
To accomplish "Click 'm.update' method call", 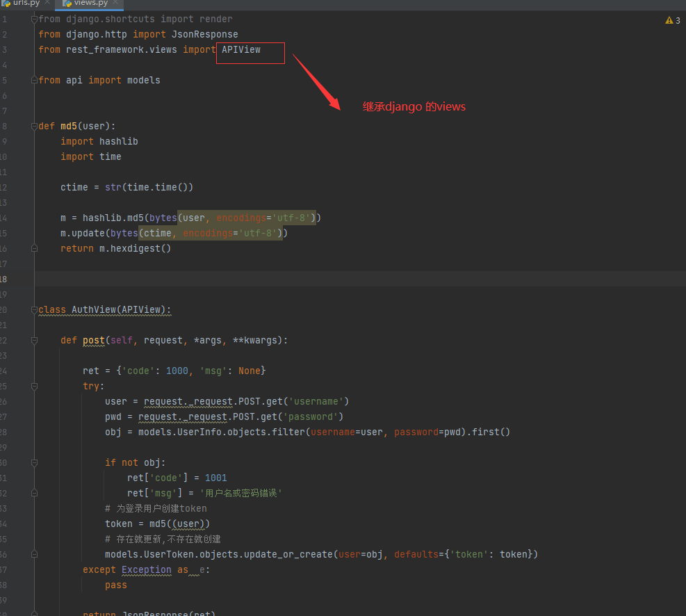I will pos(83,233).
